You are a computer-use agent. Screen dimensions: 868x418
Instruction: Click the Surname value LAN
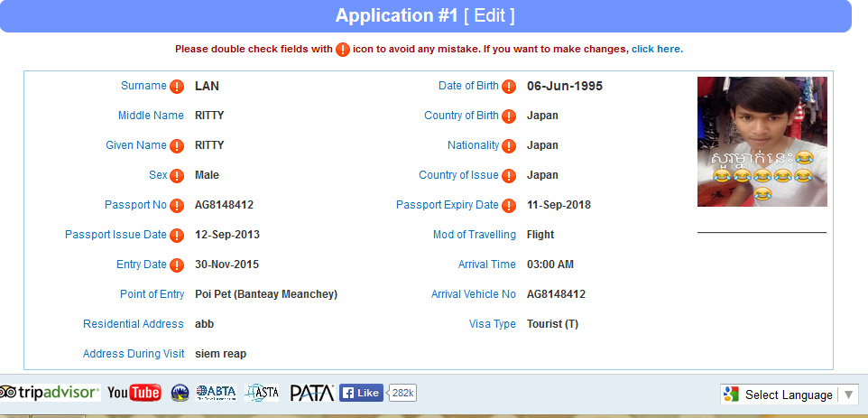pos(207,86)
